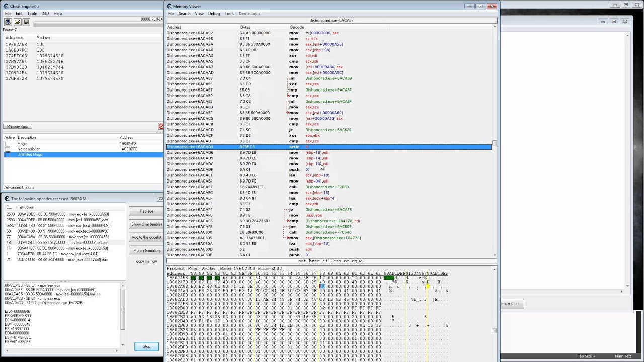The width and height of the screenshot is (644, 362).
Task: Select found address 37B98328 with value 3310239744
Action: 34,67
